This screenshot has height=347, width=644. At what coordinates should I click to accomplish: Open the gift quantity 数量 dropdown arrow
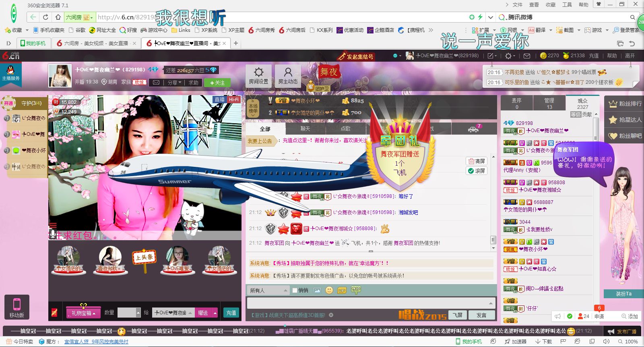138,313
